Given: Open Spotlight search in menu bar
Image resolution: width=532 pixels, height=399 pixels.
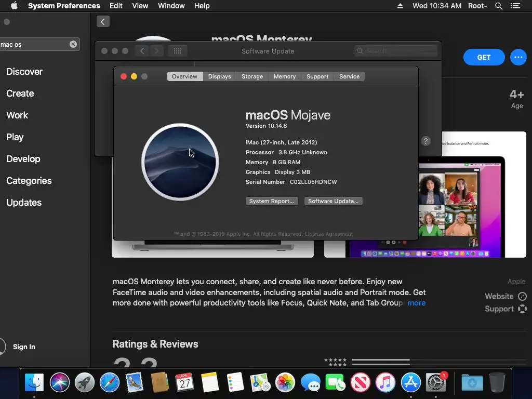Looking at the screenshot, I should [x=498, y=6].
